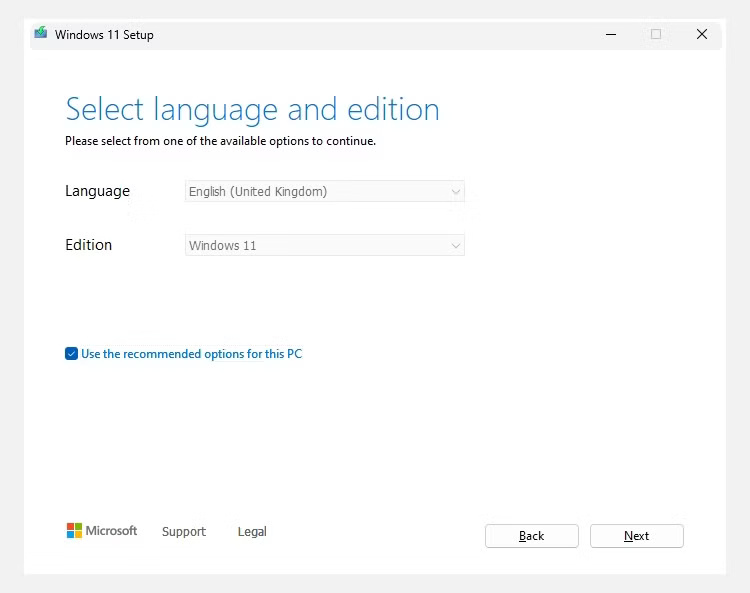
Task: Uncheck the recommended options checkbox
Action: point(71,354)
